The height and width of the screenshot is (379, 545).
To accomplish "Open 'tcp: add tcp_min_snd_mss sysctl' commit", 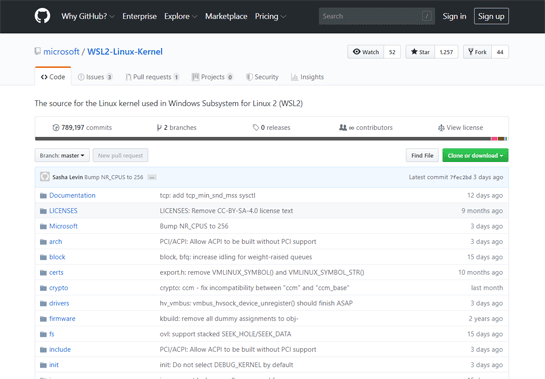I will coord(208,195).
